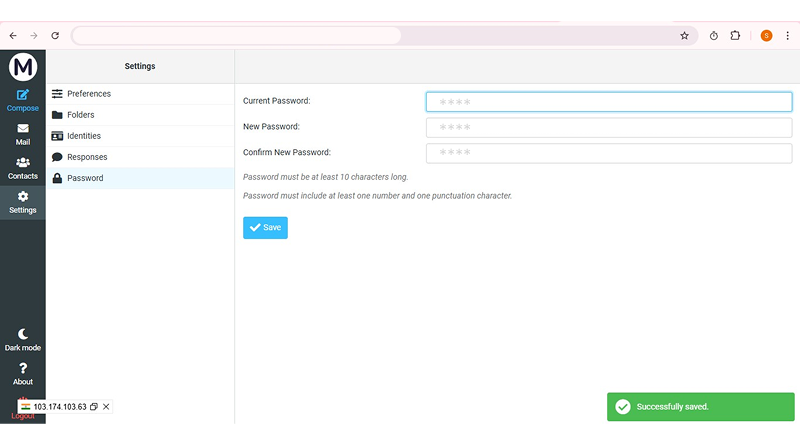The width and height of the screenshot is (800, 445).
Task: Click the Compose pencil icon
Action: (23, 96)
